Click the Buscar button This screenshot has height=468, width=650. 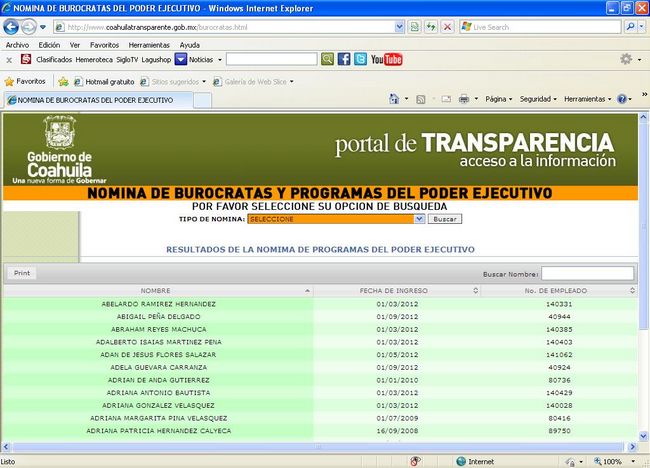click(447, 219)
